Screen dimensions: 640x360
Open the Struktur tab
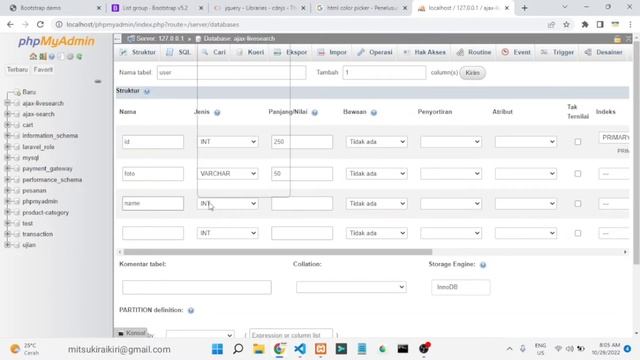[x=138, y=52]
